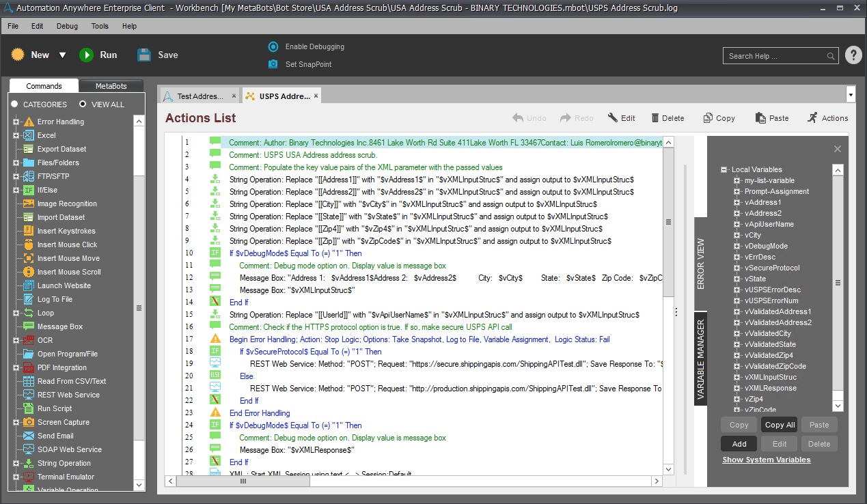Switch to the MetaBots tab
867x504 pixels.
(x=111, y=86)
